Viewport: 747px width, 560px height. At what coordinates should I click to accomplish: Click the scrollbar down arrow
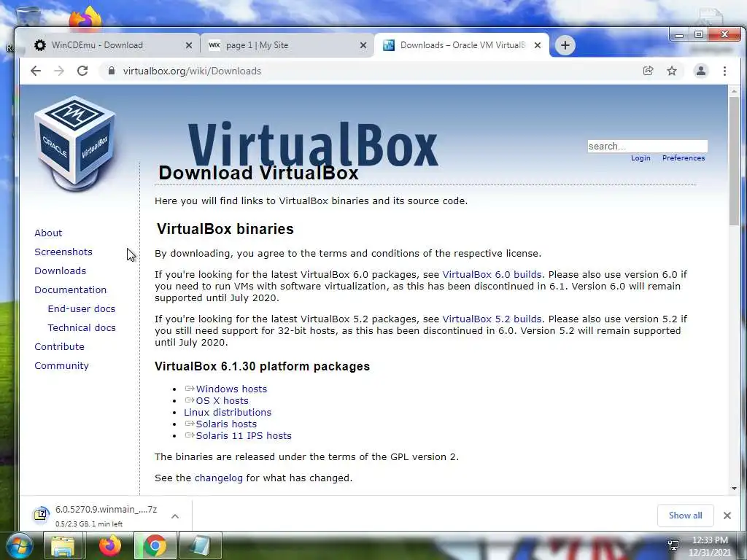pos(734,488)
